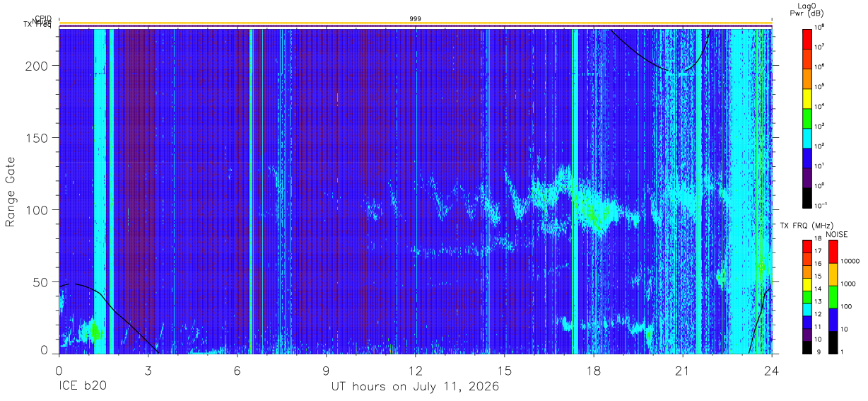Click the green segment of the TX FRQ colorbar
The width and height of the screenshot is (868, 401).
(x=807, y=297)
